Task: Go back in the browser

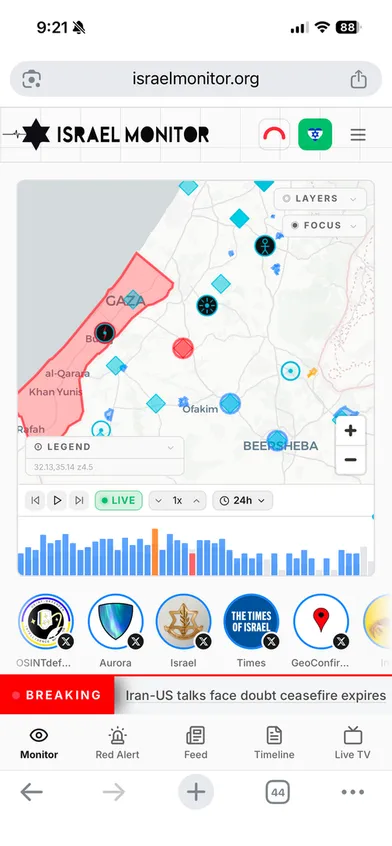Action: [x=31, y=792]
